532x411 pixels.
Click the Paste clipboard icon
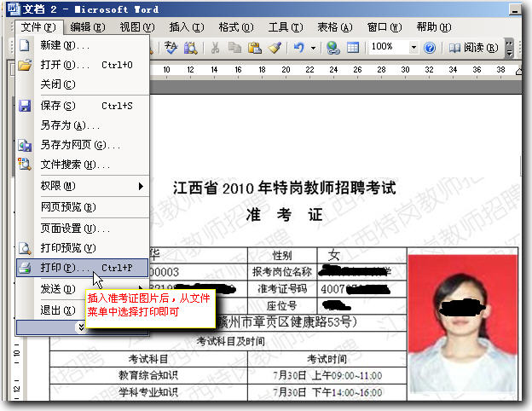pos(254,48)
